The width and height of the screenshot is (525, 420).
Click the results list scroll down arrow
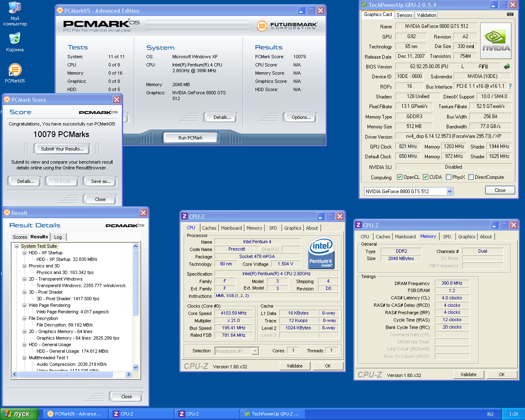click(x=136, y=367)
